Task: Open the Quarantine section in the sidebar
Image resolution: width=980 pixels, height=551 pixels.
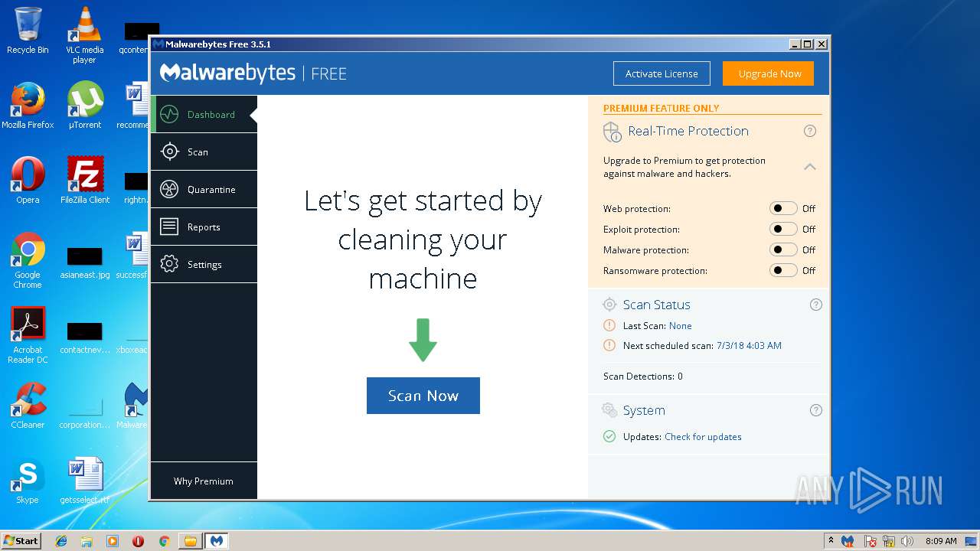Action: (204, 190)
